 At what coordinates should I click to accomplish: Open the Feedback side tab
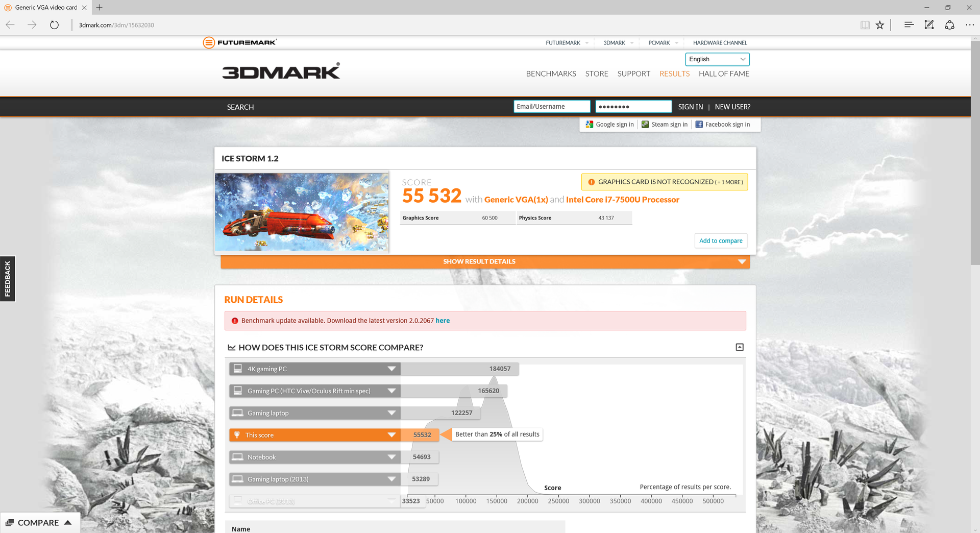tap(8, 279)
